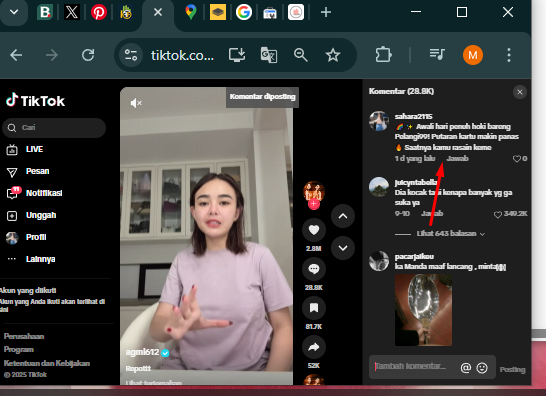Open the tab search dropdown chevron
Viewport: 546px width, 396px height.
coord(14,12)
